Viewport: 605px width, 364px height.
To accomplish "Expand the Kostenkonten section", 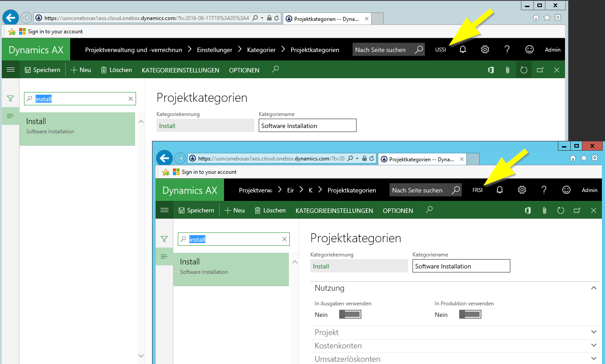I will [593, 345].
